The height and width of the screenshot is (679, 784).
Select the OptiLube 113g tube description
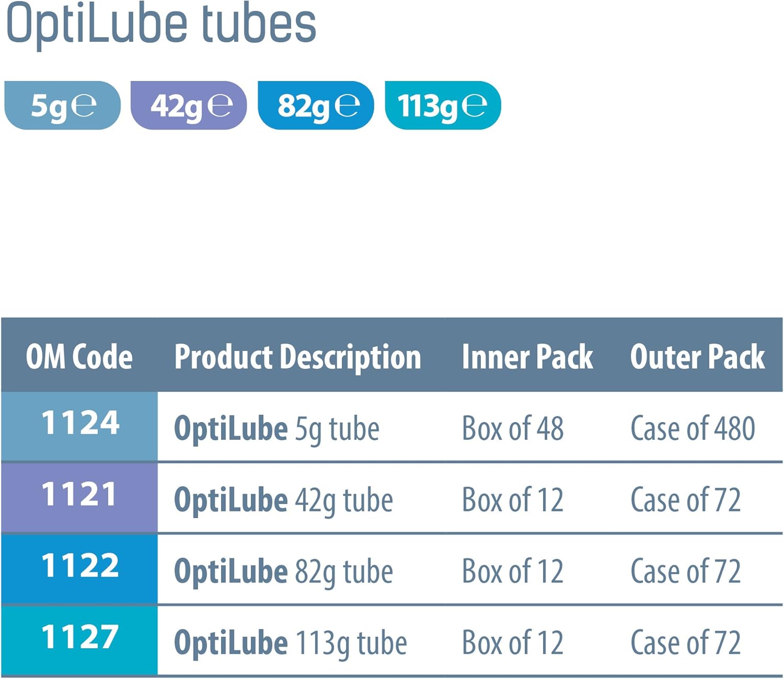coord(290,643)
